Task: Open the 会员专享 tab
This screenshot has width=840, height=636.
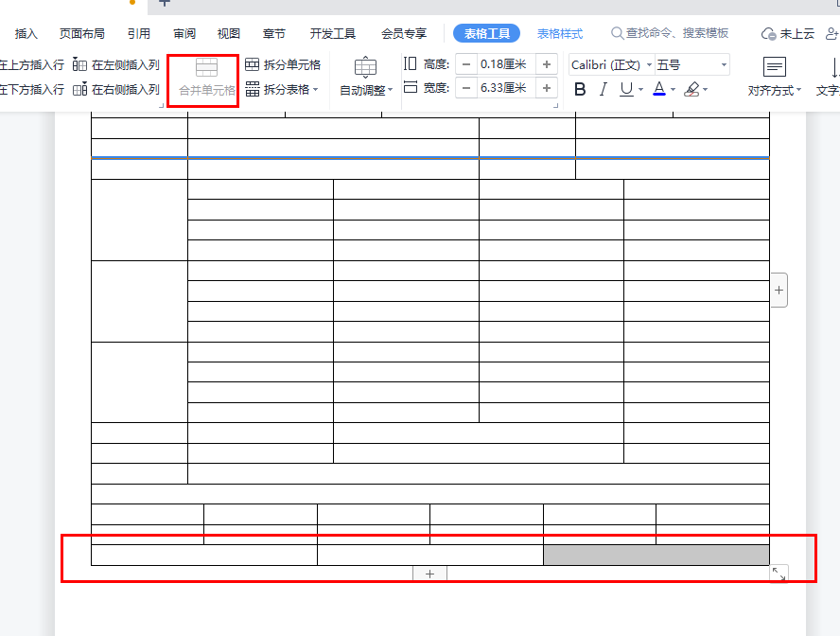Action: [x=404, y=34]
